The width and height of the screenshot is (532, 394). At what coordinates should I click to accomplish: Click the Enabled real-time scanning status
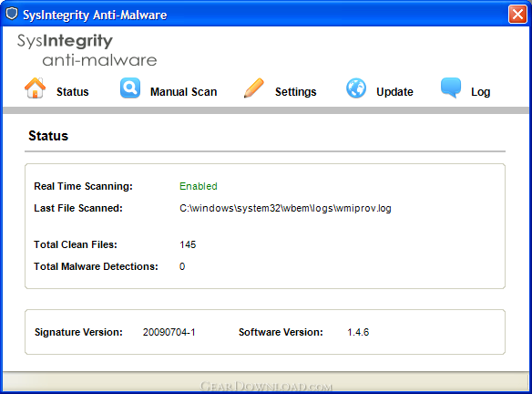(199, 186)
